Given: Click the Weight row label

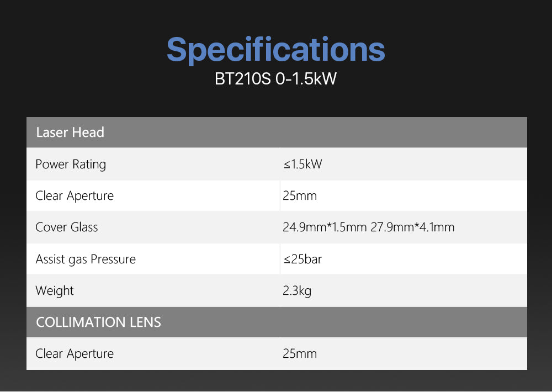Looking at the screenshot, I should [x=55, y=290].
